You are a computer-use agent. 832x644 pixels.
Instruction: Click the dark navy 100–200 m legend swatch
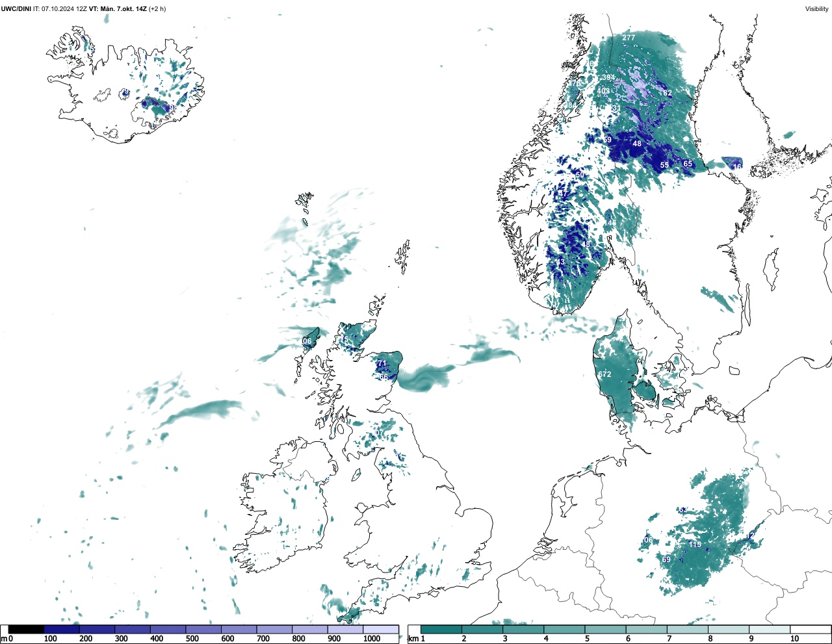(62, 629)
